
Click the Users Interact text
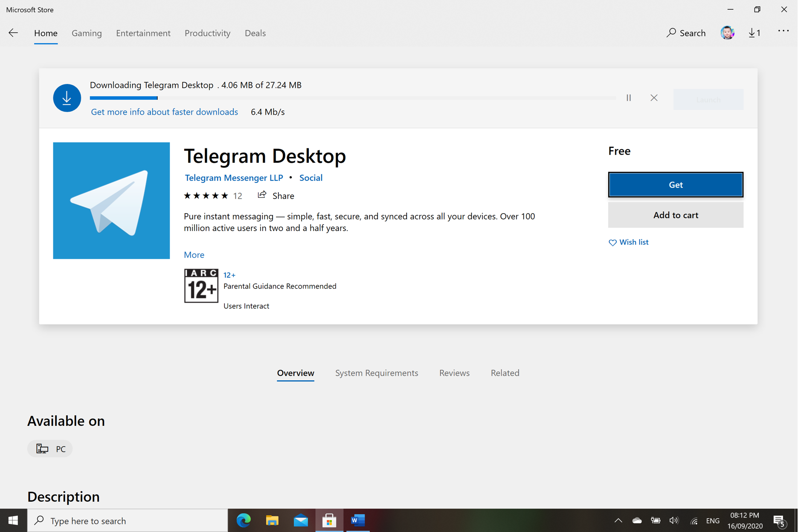[x=246, y=306]
